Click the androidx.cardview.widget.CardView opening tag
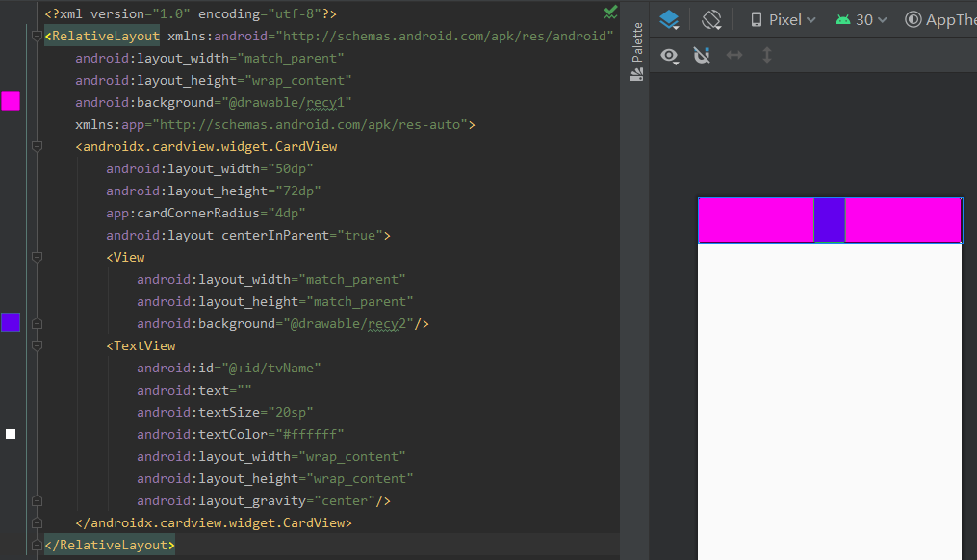Screen dimensions: 977x560 (x=206, y=147)
